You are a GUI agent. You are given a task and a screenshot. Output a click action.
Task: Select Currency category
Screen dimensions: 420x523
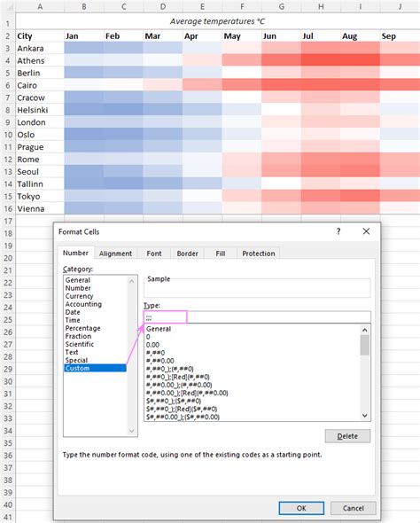[95, 296]
